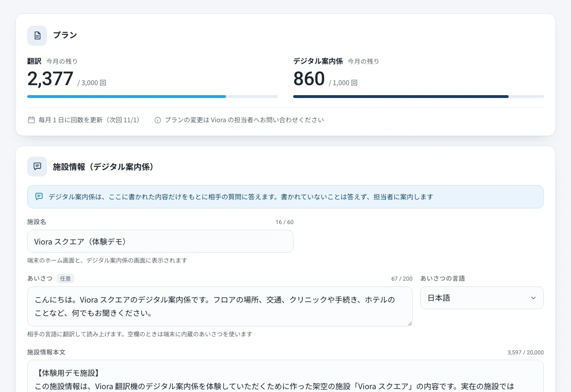Click the 2,377 remaining translation count
Image resolution: width=571 pixels, height=392 pixels.
tap(50, 78)
